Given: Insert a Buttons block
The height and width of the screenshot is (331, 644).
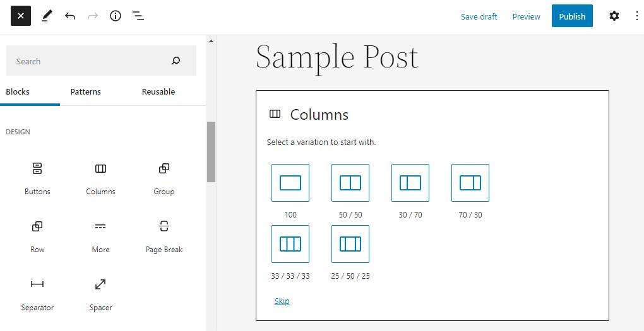Looking at the screenshot, I should pos(37,177).
